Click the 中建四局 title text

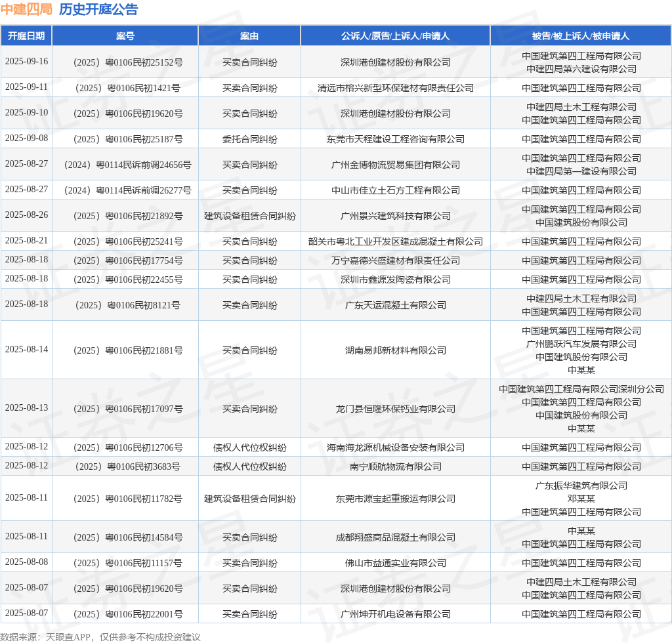26,9
